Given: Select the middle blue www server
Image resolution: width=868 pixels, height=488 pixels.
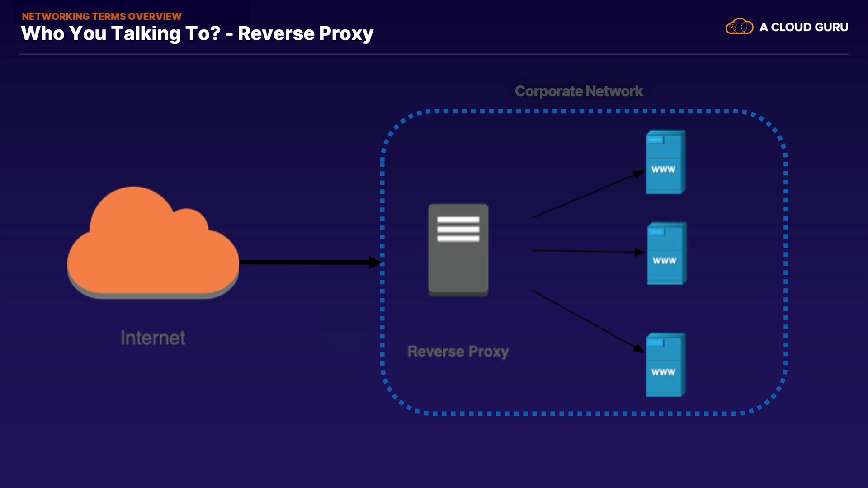Looking at the screenshot, I should click(665, 253).
